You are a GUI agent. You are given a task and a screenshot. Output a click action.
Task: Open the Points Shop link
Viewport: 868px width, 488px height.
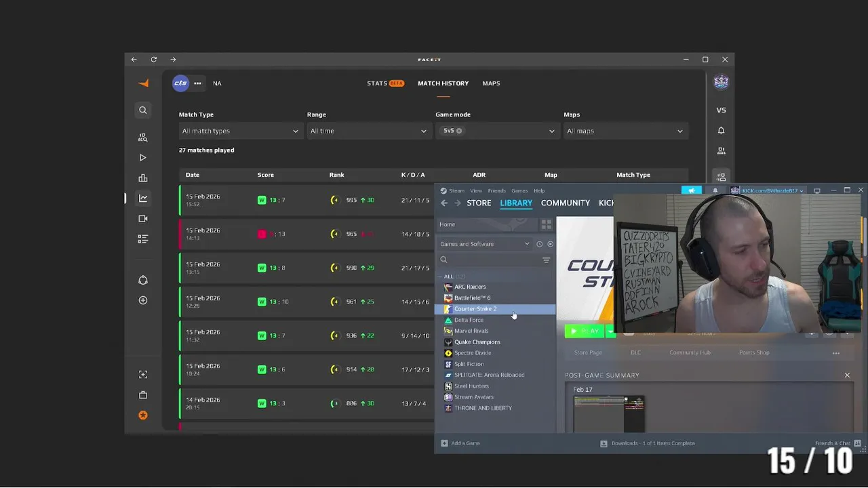coord(754,352)
